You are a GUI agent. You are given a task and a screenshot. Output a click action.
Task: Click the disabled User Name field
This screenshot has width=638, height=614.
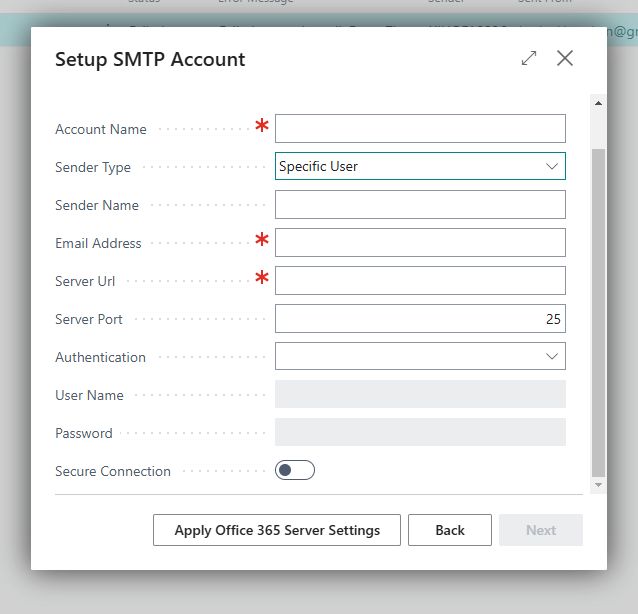coord(420,394)
